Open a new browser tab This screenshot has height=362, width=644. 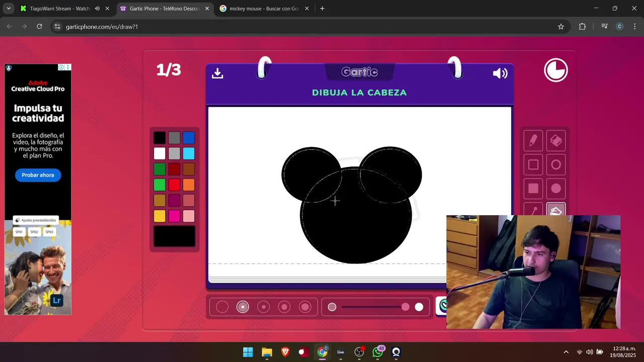[322, 9]
